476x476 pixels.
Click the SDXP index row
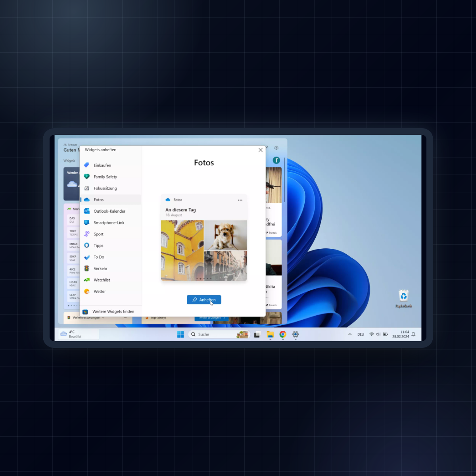click(73, 258)
